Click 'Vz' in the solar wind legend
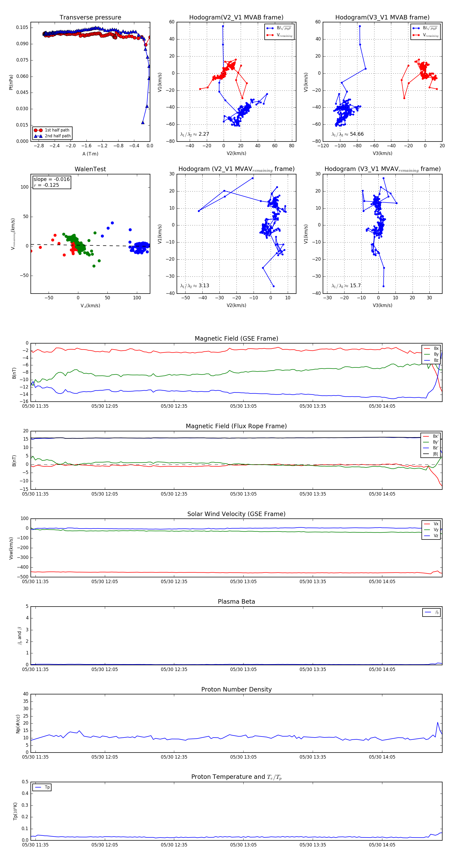Viewport: 473px width, 868px height. coord(431,536)
